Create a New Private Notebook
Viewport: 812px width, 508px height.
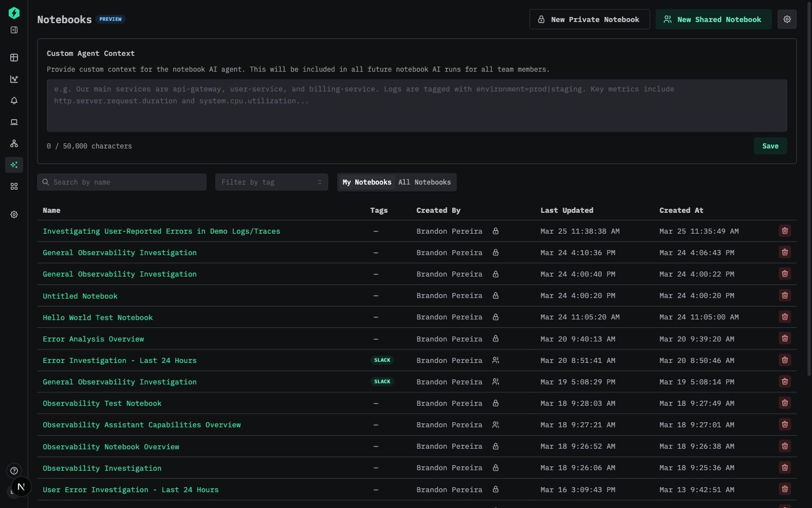589,19
